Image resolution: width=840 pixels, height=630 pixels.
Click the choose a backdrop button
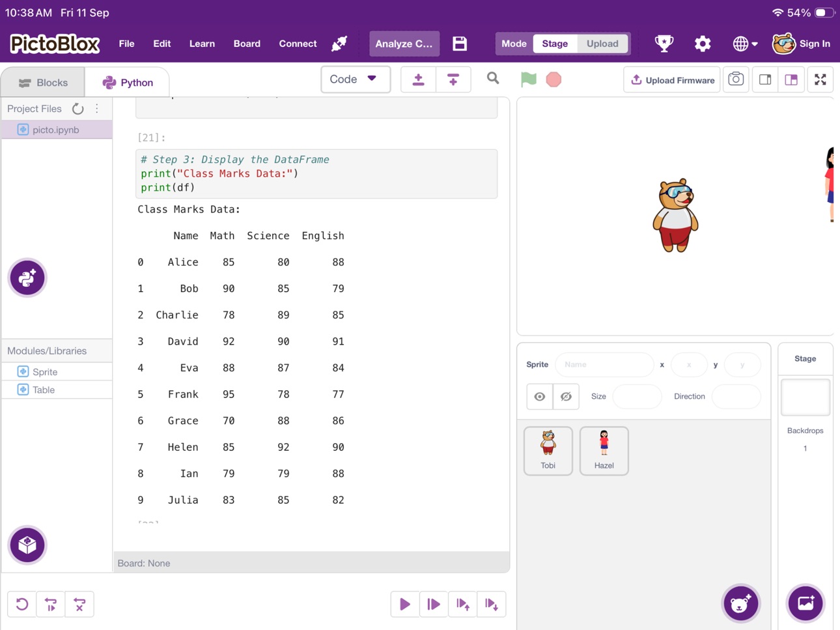pos(805,603)
